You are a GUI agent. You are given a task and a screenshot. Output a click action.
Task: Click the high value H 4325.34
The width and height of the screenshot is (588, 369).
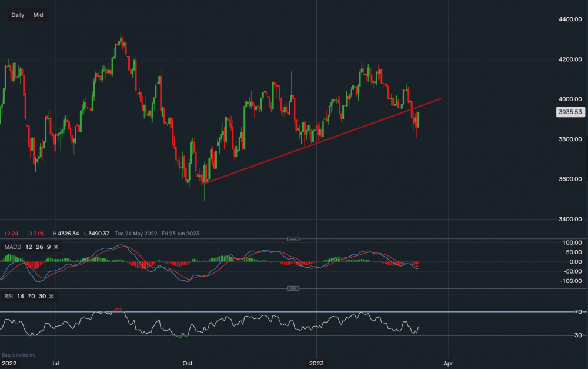(66, 234)
